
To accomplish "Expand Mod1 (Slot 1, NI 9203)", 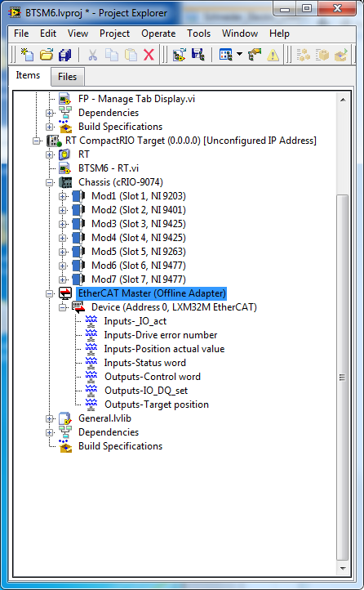I will [62, 197].
